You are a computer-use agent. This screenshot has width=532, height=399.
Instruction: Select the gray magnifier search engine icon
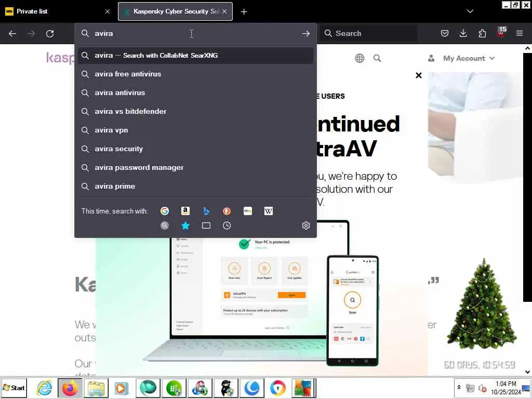165,225
